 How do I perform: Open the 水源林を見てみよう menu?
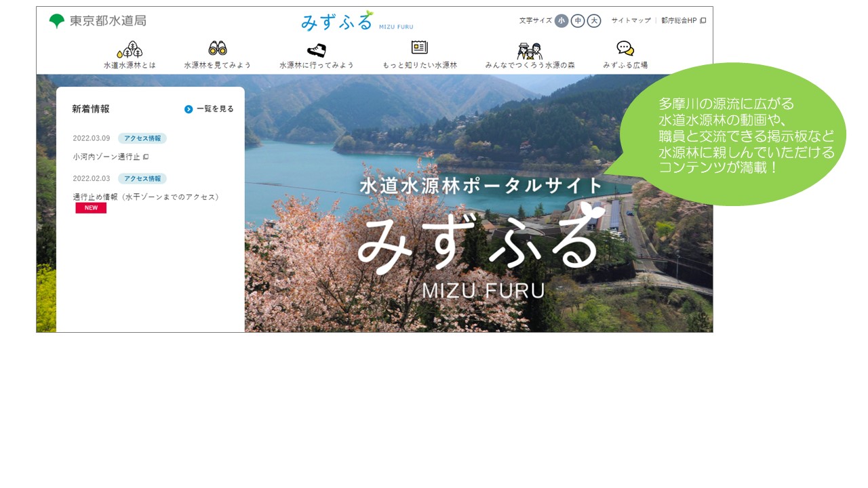coord(218,65)
